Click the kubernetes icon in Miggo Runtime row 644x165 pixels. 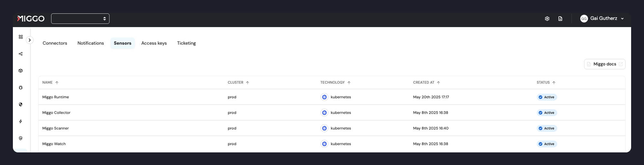(x=324, y=97)
